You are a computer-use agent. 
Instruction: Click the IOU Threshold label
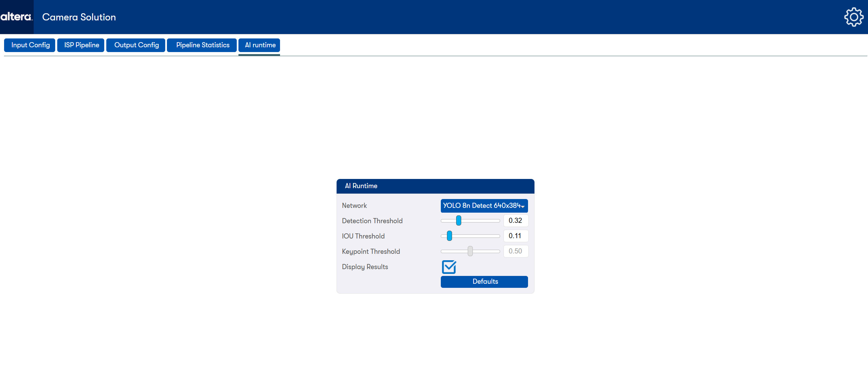click(363, 236)
